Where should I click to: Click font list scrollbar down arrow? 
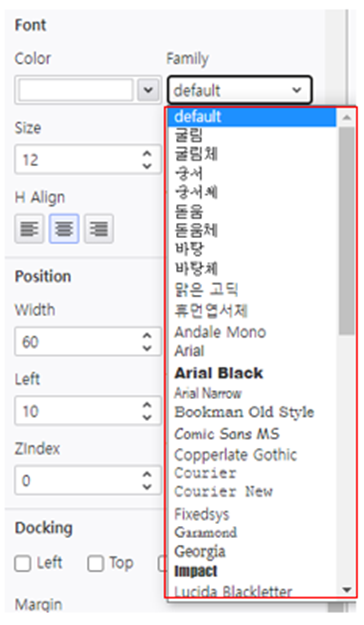click(x=347, y=590)
